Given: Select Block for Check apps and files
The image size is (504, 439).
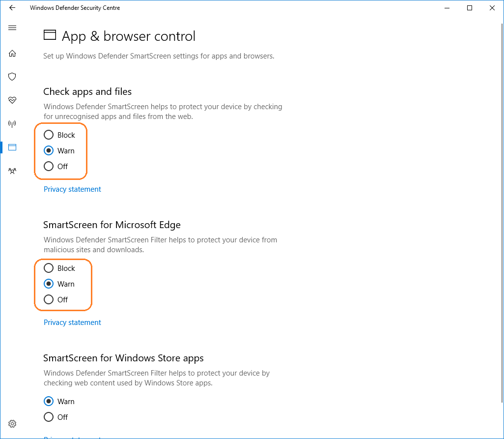Looking at the screenshot, I should (x=49, y=135).
